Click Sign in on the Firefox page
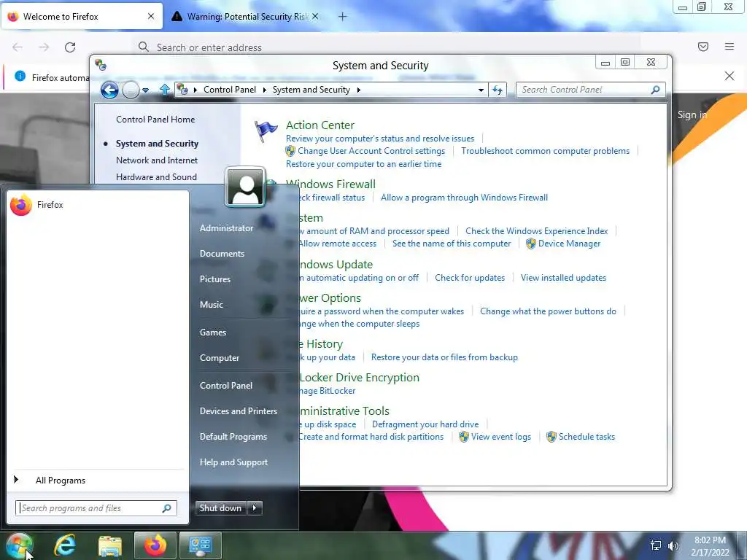Screen dimensions: 747x560 pos(692,114)
